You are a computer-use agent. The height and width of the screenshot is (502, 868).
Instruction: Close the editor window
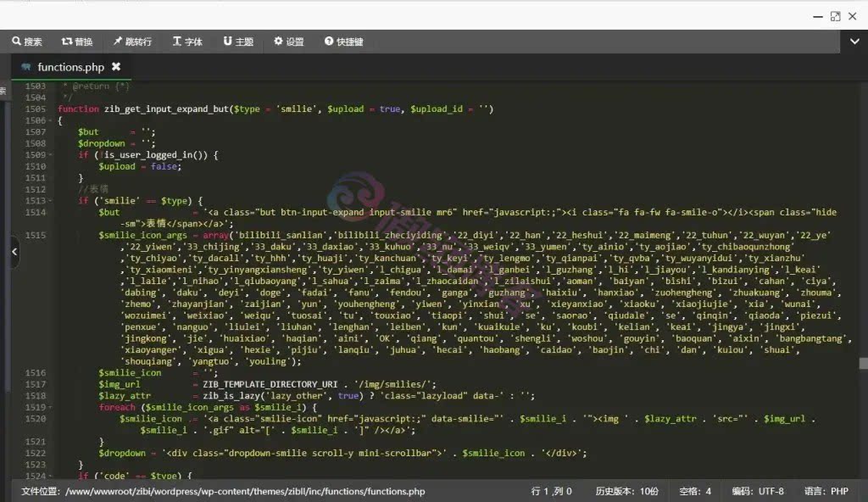(853, 17)
